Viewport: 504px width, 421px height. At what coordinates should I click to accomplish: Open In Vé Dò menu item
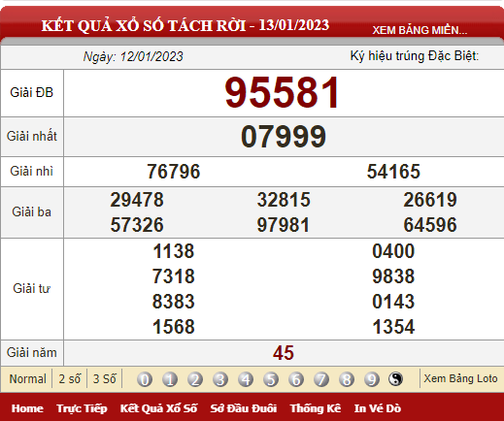click(378, 408)
